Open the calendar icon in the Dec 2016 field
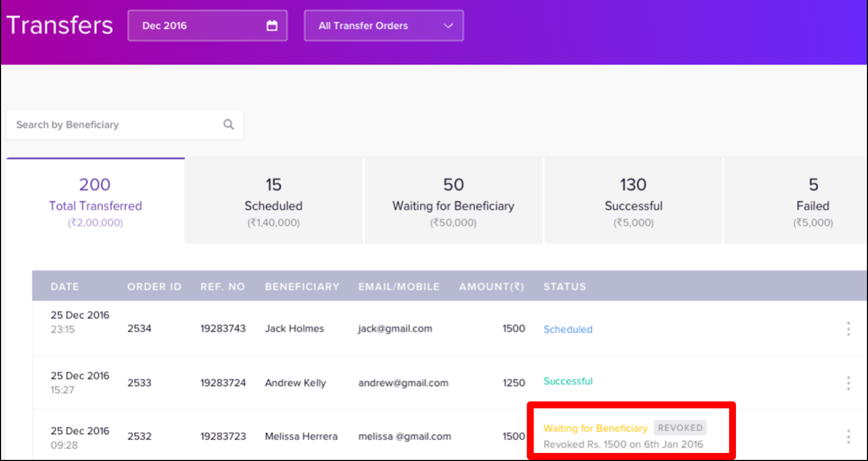Screen dimensions: 868x461 tap(272, 26)
